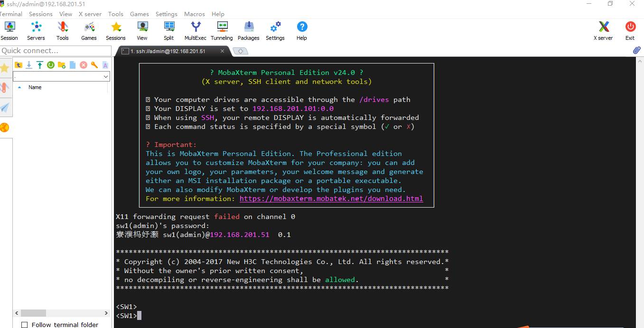Click the Help question mark icon
The height and width of the screenshot is (328, 644).
(x=302, y=31)
